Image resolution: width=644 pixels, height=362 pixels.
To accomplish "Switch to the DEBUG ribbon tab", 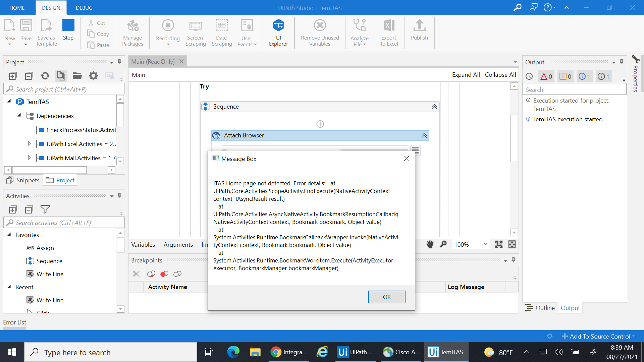I will [x=84, y=8].
